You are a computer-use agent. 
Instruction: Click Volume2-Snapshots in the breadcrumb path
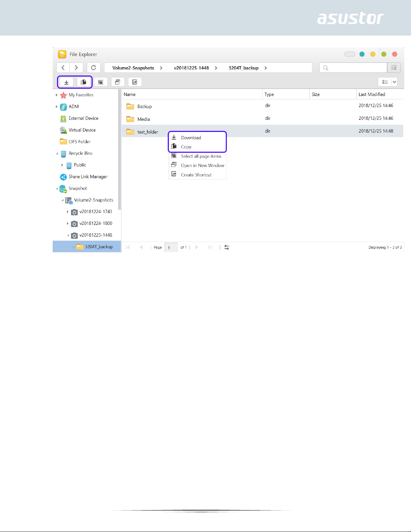click(x=133, y=68)
